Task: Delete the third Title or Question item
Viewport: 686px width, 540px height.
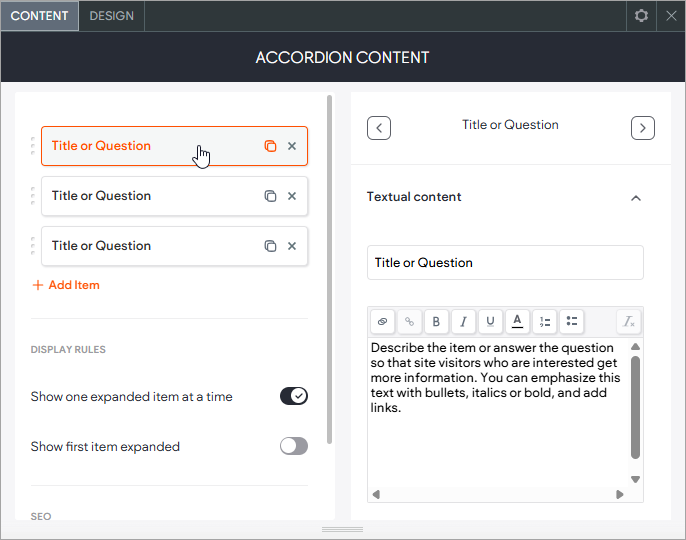Action: (x=292, y=246)
